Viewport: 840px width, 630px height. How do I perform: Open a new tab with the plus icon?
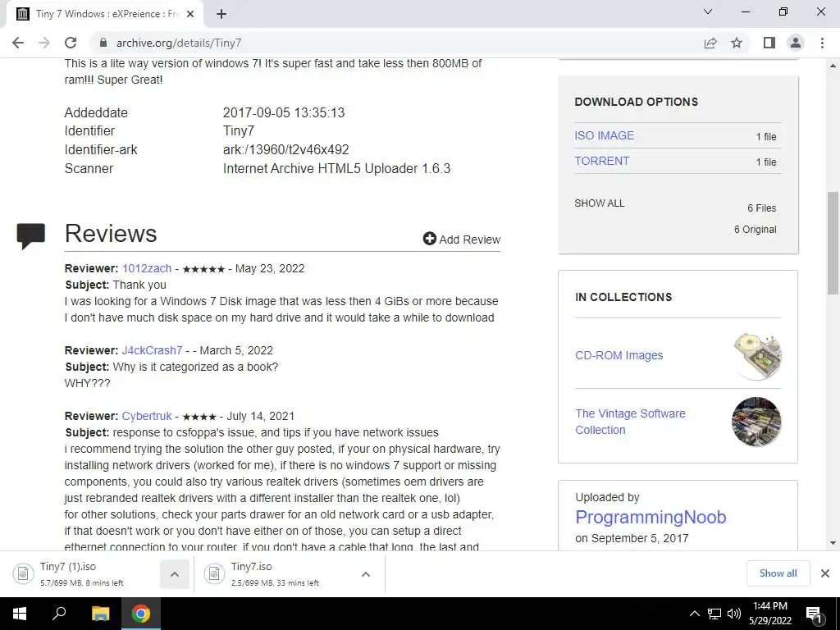point(221,14)
